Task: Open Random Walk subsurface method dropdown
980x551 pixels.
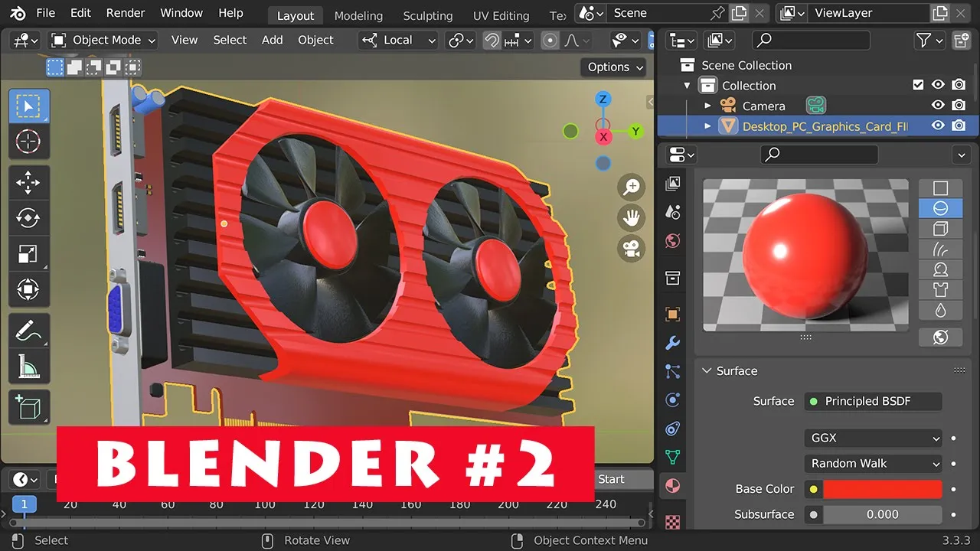Action: pyautogui.click(x=874, y=464)
